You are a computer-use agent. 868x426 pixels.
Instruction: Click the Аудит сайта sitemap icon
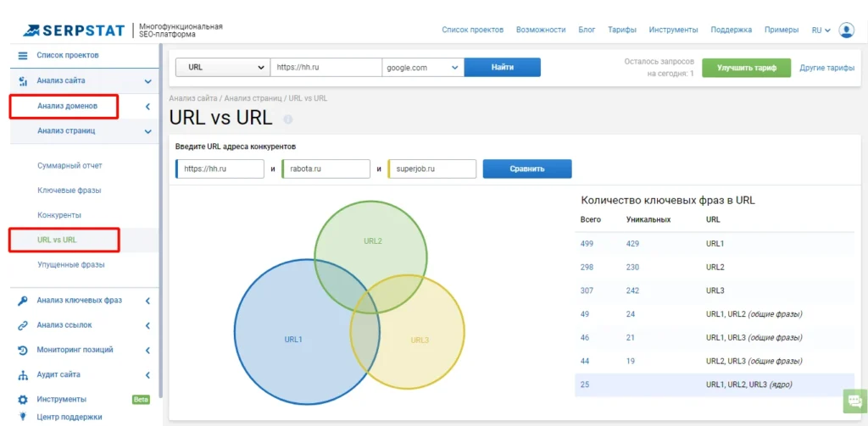[x=23, y=375]
